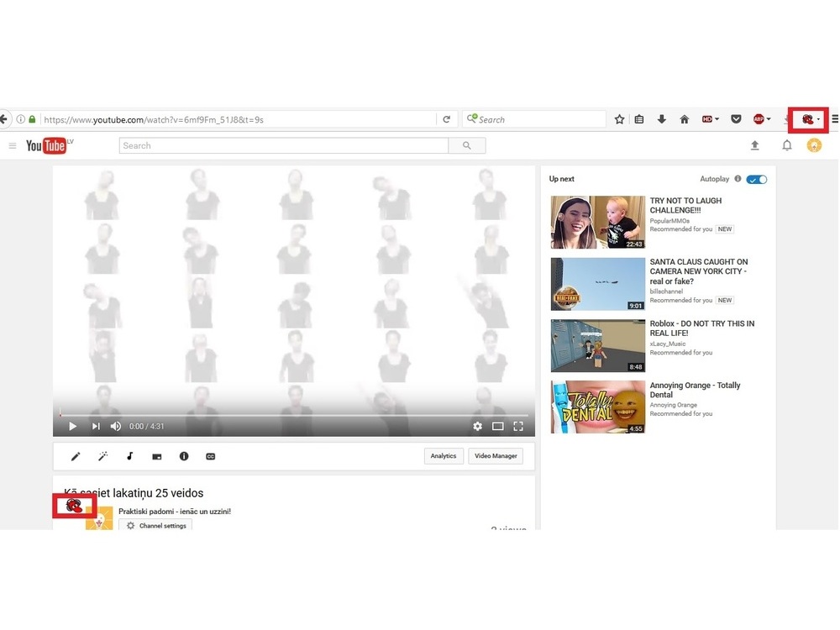Viewport: 840px width, 630px height.
Task: Go back with the browser back arrow
Action: 3,119
